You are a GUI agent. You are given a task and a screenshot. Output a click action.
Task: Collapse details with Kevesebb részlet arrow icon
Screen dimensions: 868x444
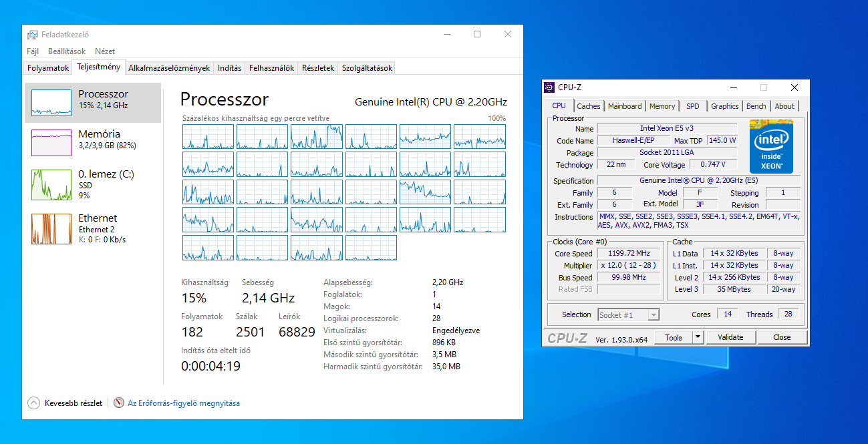(34, 403)
